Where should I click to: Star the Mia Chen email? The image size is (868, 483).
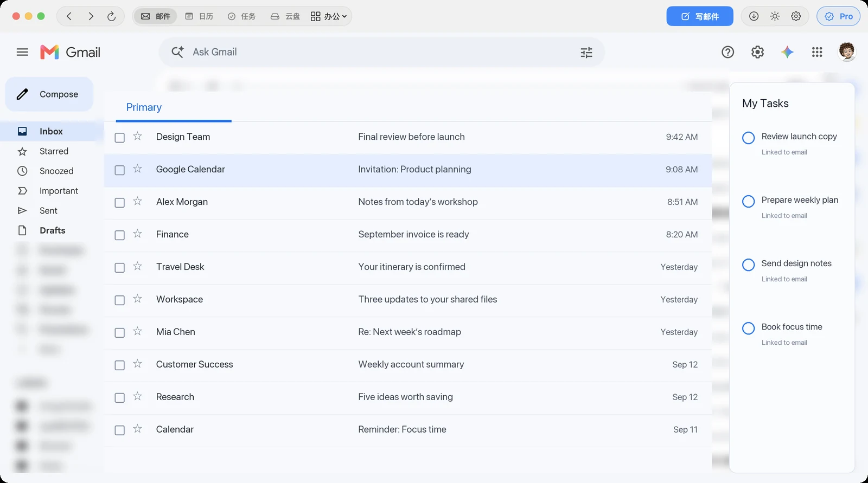138,332
